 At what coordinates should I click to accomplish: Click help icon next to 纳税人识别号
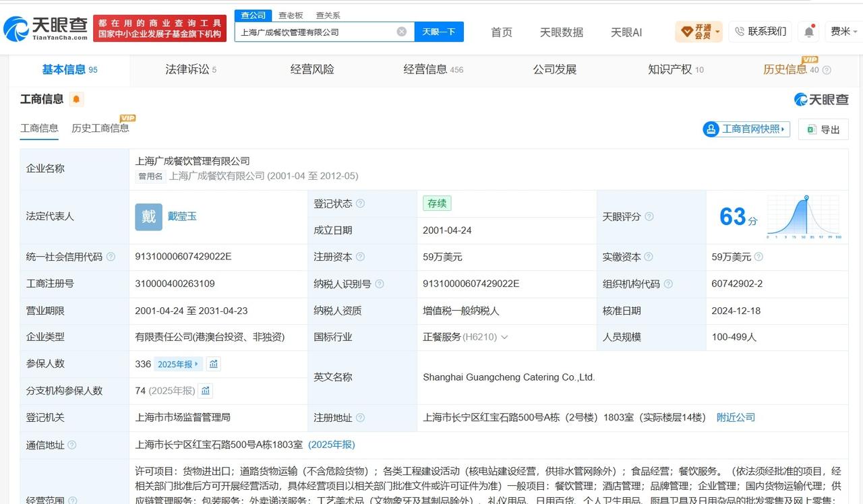click(x=379, y=284)
